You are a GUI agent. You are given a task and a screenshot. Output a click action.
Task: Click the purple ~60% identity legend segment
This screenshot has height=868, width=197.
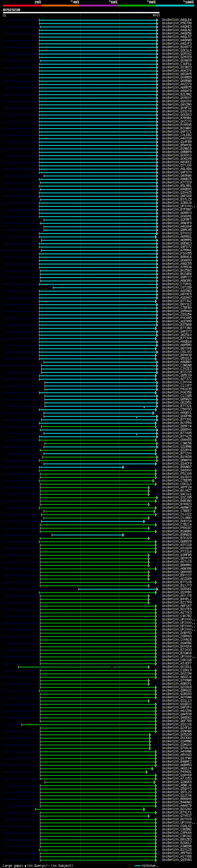tap(99, 6)
